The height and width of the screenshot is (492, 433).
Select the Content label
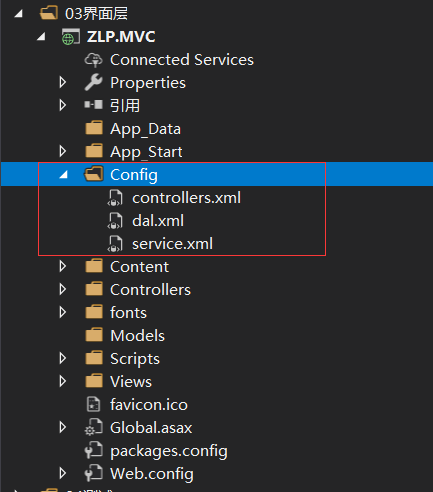pos(140,266)
